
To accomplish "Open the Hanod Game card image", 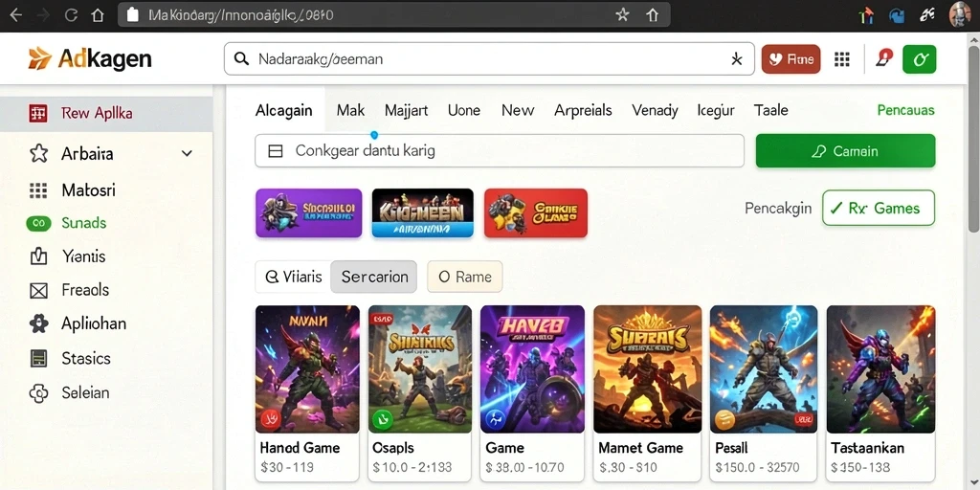I will tap(307, 369).
